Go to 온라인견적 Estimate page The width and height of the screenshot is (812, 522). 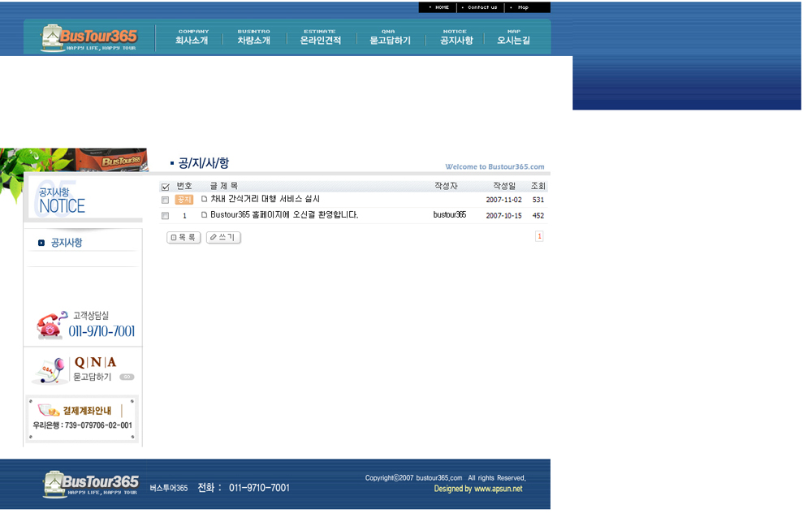tap(320, 37)
